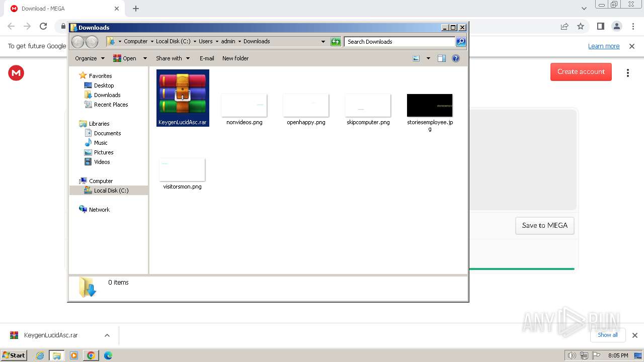644x362 pixels.
Task: Click E-mail in the Explorer toolbar
Action: (x=207, y=58)
